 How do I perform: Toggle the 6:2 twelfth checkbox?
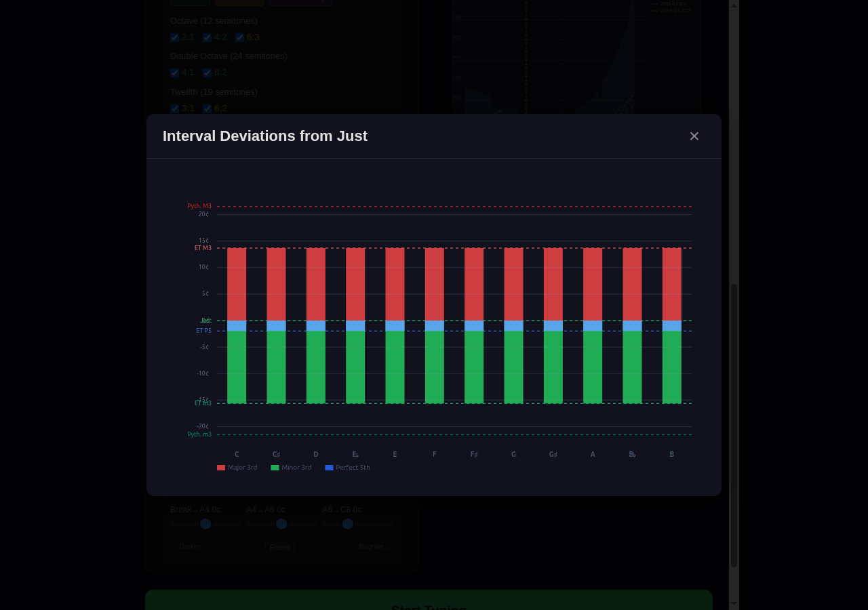pyautogui.click(x=207, y=108)
